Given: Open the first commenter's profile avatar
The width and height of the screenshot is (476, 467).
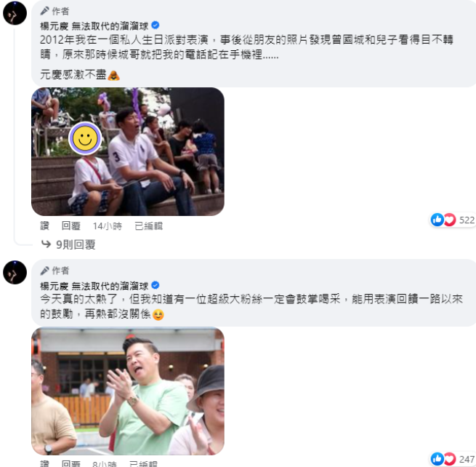Looking at the screenshot, I should point(15,13).
